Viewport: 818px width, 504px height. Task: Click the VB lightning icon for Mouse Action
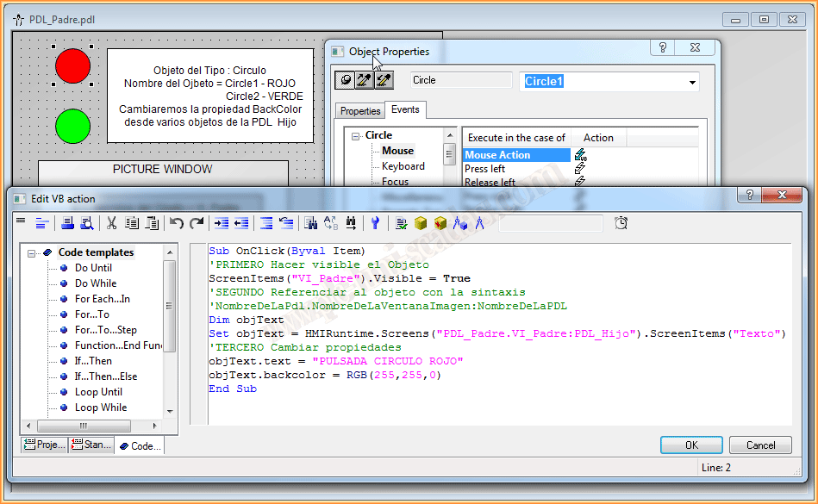click(580, 155)
